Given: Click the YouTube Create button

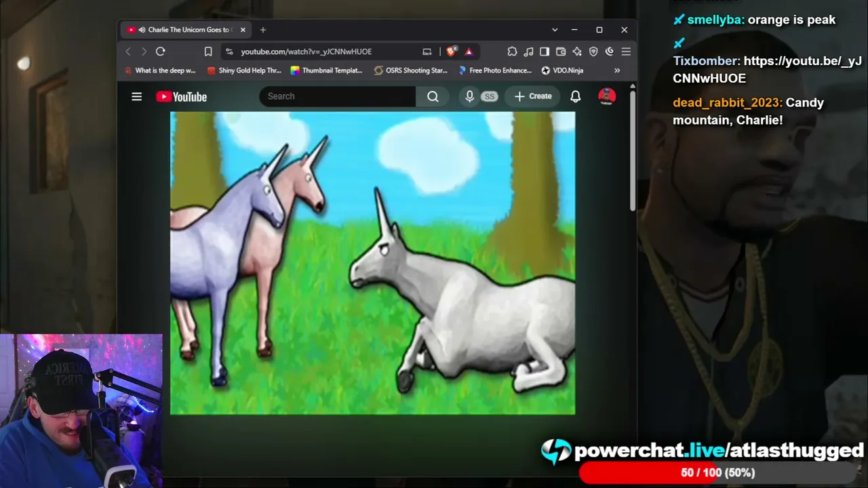Looking at the screenshot, I should pyautogui.click(x=533, y=96).
